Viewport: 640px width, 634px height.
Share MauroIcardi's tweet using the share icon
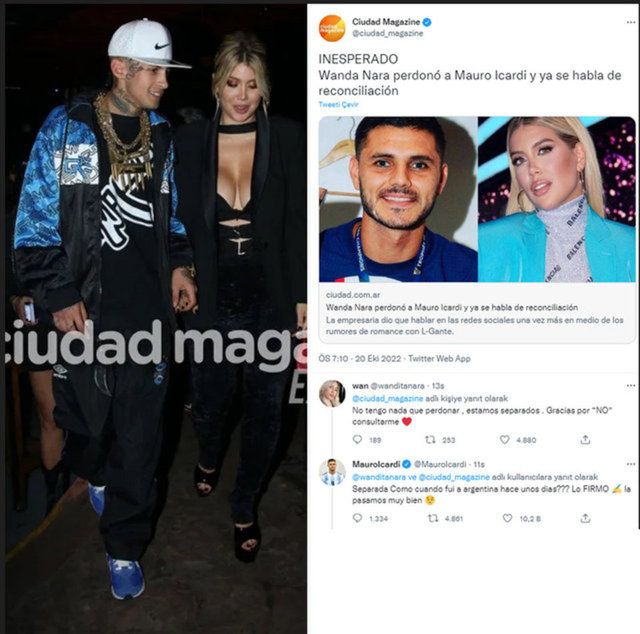pos(585,518)
